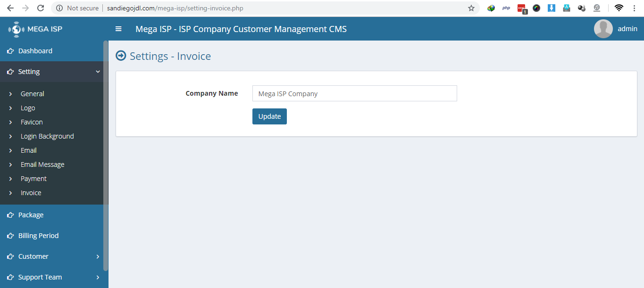The width and height of the screenshot is (644, 288).
Task: Click the hamburger menu toggle icon
Action: 118,29
